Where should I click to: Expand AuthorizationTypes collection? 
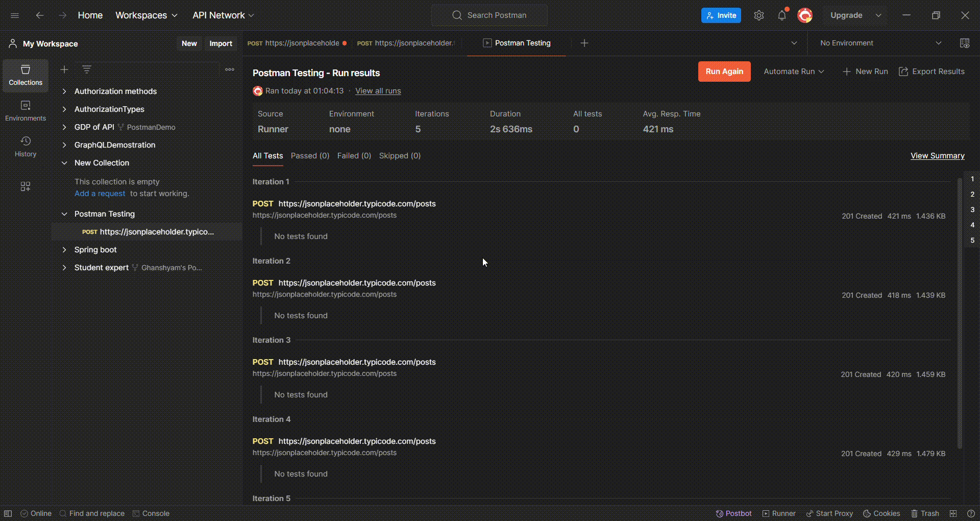pos(64,109)
